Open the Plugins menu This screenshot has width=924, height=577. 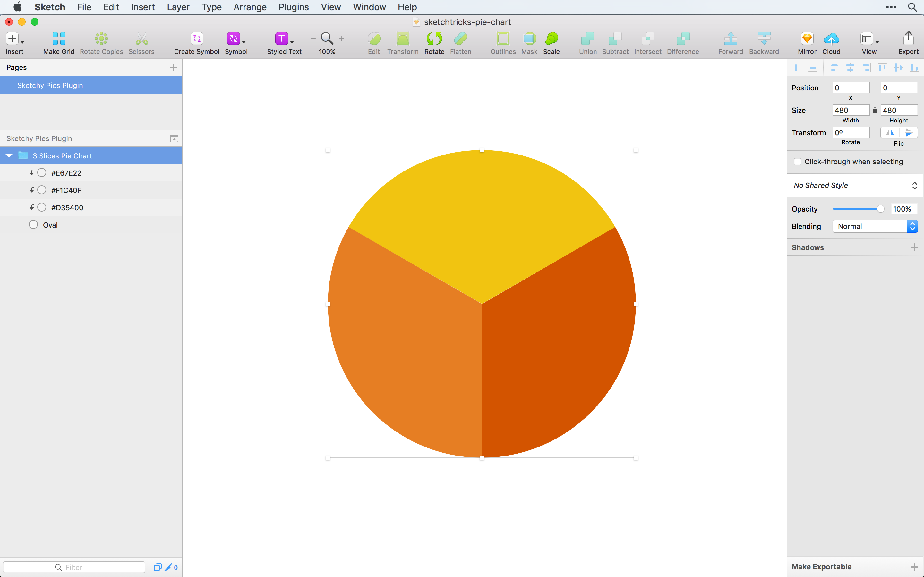tap(293, 7)
